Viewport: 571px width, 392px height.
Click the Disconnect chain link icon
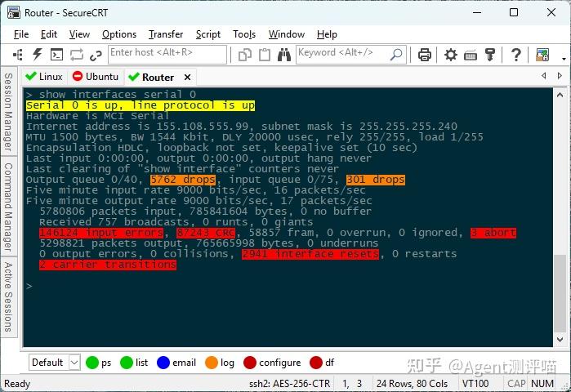96,56
